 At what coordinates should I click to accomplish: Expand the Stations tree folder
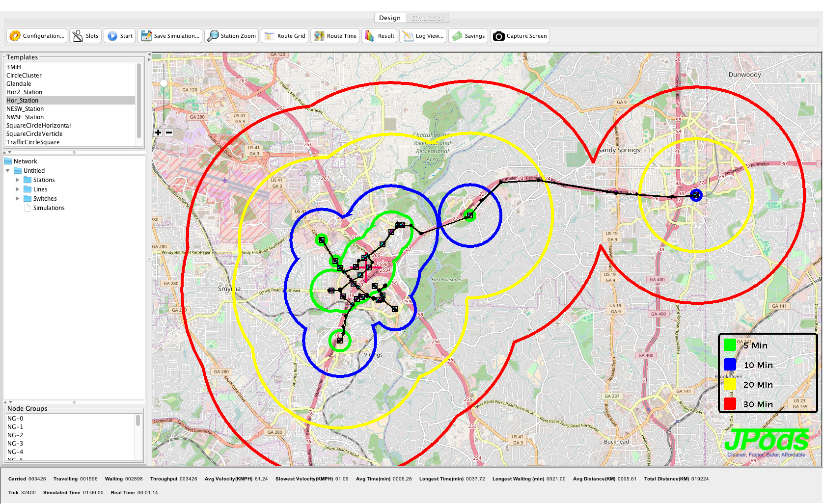(18, 180)
